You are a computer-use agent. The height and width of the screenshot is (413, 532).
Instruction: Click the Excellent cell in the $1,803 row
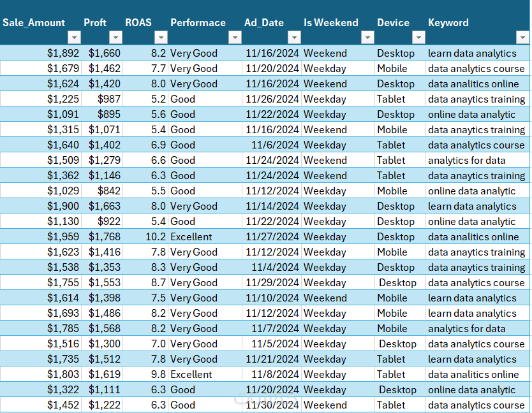(x=205, y=374)
